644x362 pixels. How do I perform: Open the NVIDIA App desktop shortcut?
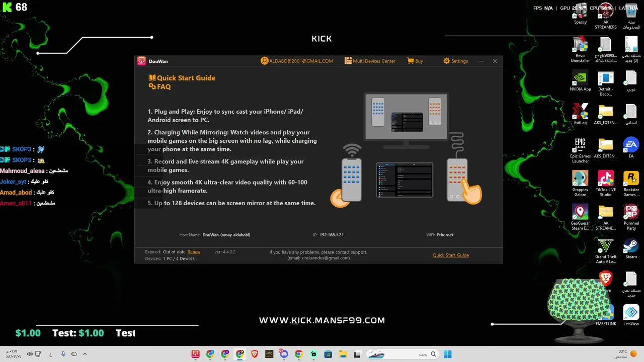click(580, 81)
